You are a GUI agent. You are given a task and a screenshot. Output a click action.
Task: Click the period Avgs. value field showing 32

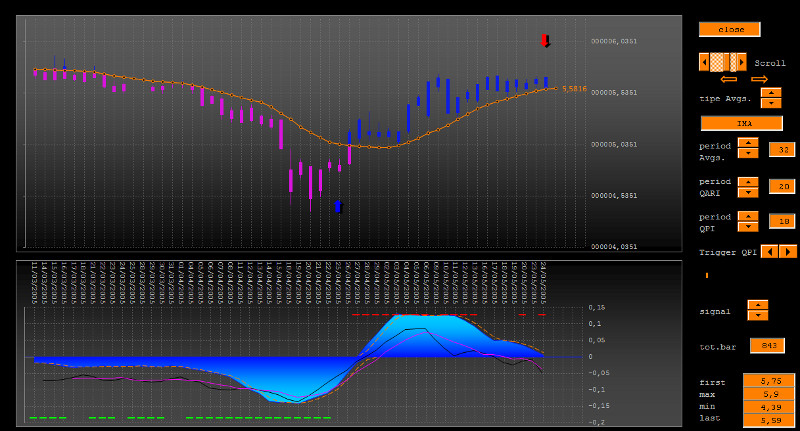pyautogui.click(x=781, y=150)
